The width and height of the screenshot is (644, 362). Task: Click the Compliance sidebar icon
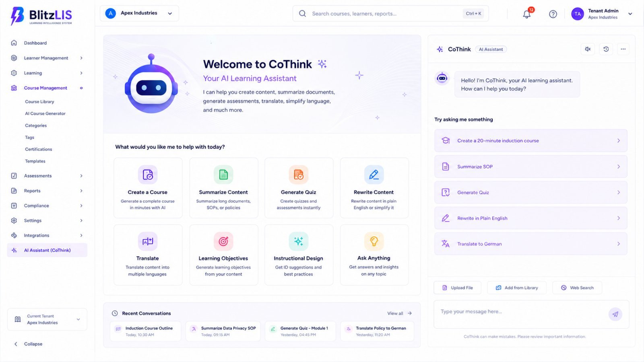(14, 206)
